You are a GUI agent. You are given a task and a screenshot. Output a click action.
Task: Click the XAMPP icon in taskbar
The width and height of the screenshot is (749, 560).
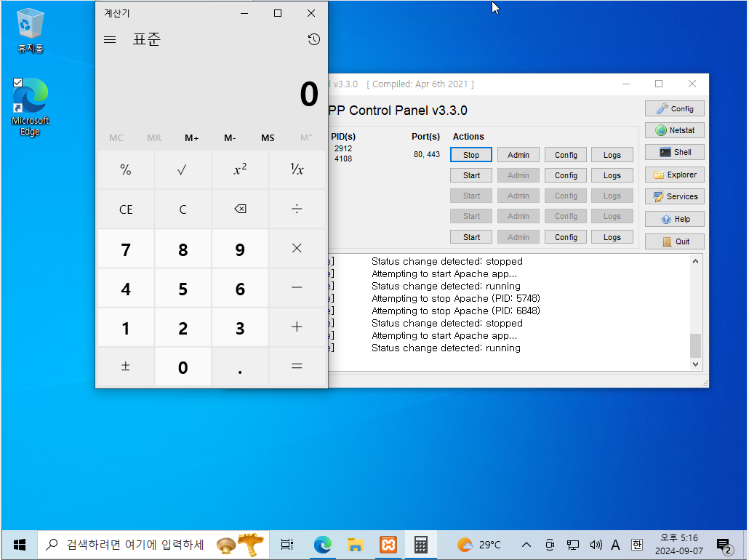(x=388, y=545)
